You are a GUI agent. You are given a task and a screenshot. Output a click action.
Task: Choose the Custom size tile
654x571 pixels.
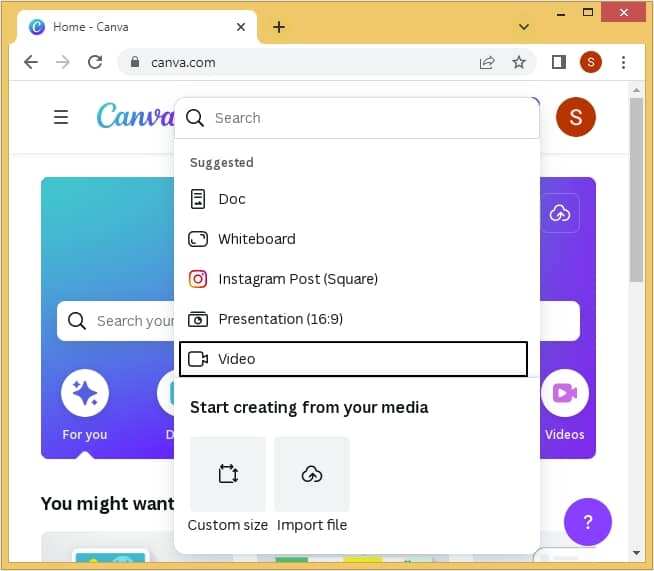228,474
